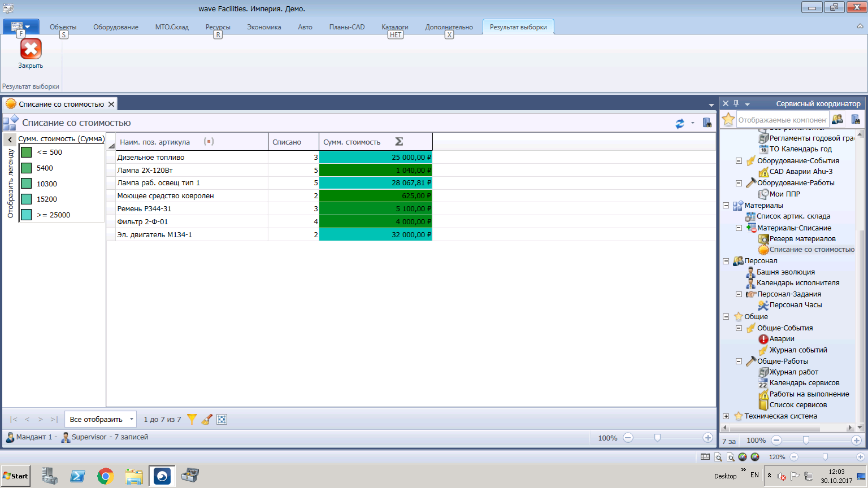The height and width of the screenshot is (488, 868).
Task: Click the binoculars icon in Сервисный координатор toolbar
Action: (x=856, y=119)
